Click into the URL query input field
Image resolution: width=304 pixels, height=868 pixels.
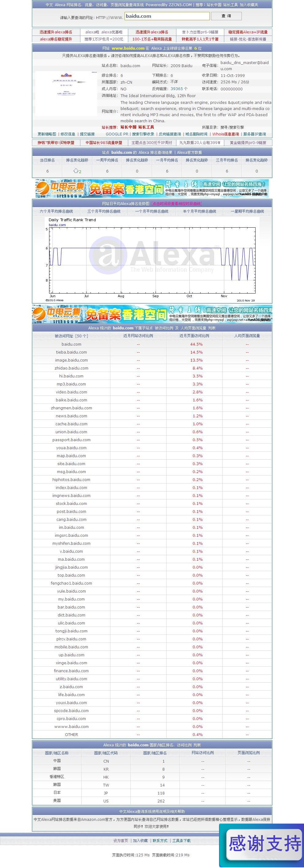pyautogui.click(x=167, y=16)
